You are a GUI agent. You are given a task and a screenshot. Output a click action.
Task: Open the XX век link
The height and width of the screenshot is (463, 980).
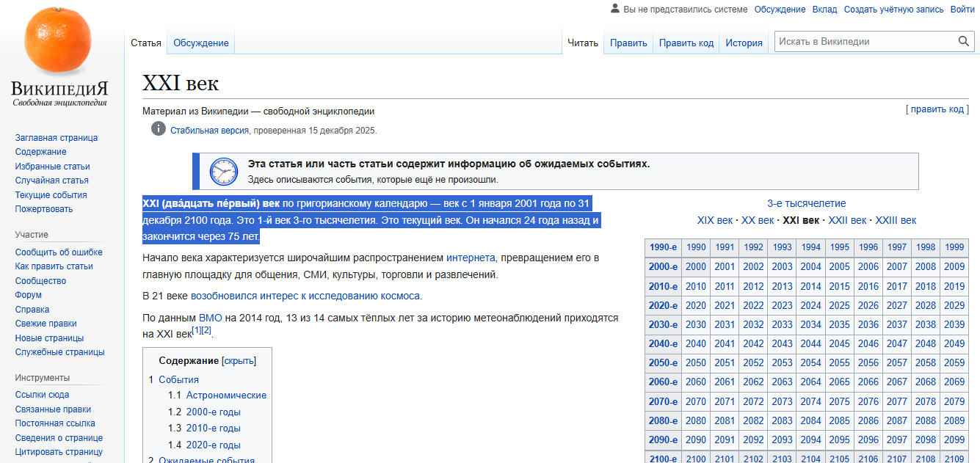pyautogui.click(x=758, y=220)
